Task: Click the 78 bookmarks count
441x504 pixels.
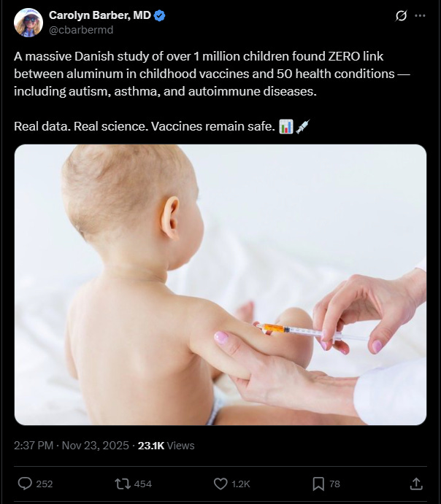Action: coord(335,484)
